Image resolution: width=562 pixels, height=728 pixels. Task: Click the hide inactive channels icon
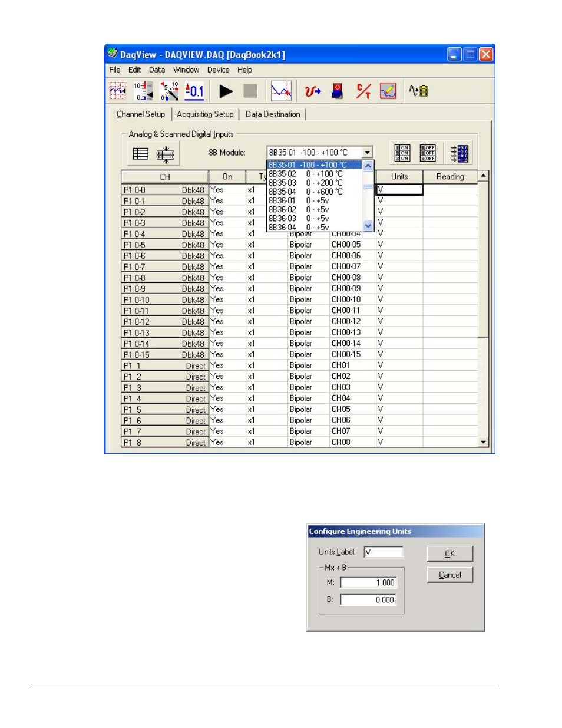point(166,154)
